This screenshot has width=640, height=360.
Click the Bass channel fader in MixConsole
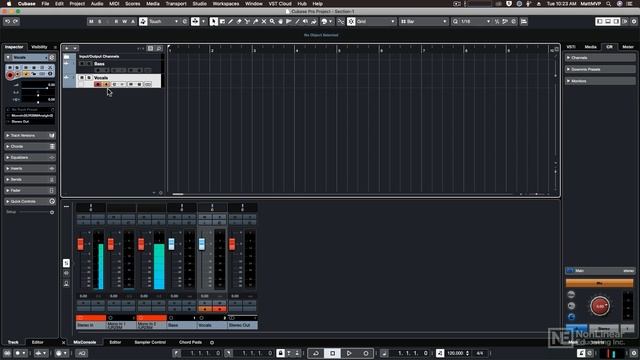[x=171, y=244]
